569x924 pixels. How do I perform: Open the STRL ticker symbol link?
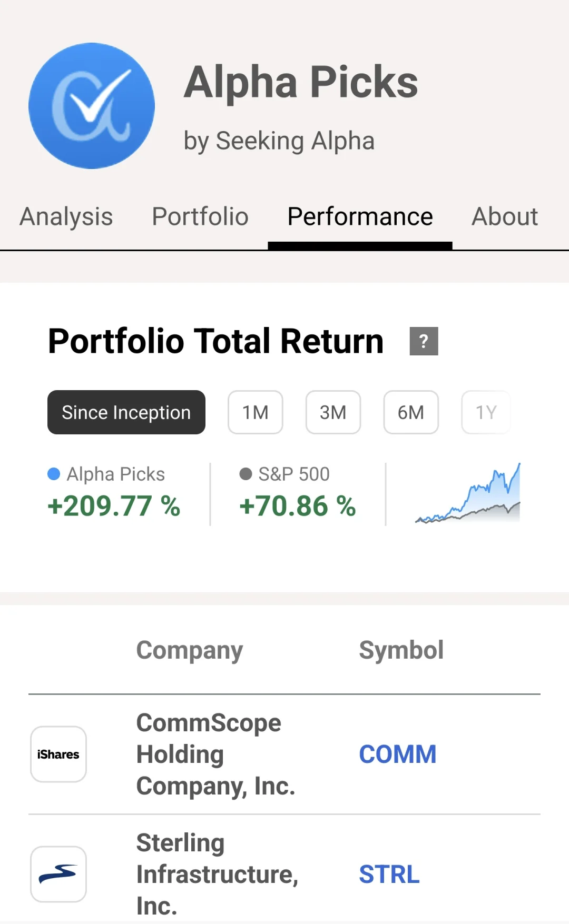[x=389, y=874]
